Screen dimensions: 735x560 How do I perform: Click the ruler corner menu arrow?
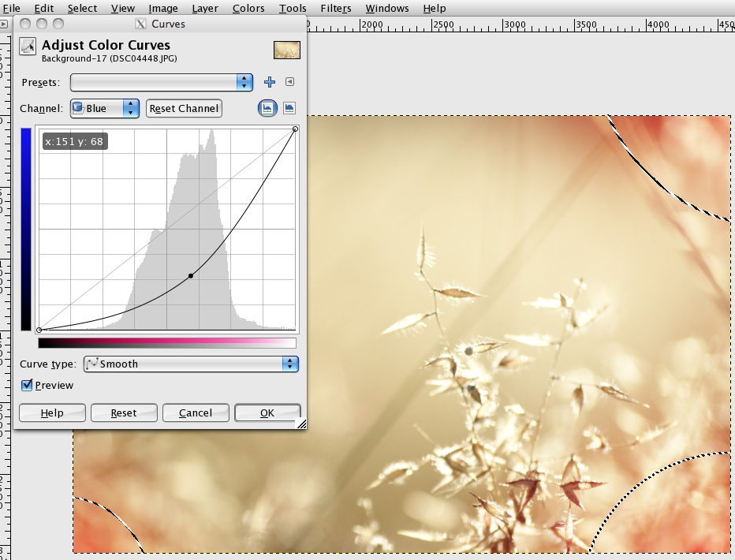tap(4, 24)
